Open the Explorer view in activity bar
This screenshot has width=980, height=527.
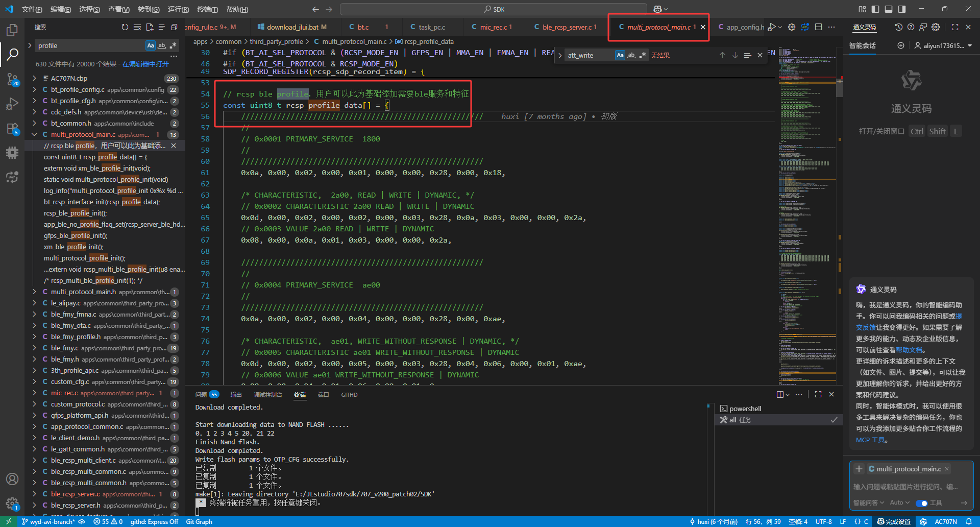pos(12,30)
